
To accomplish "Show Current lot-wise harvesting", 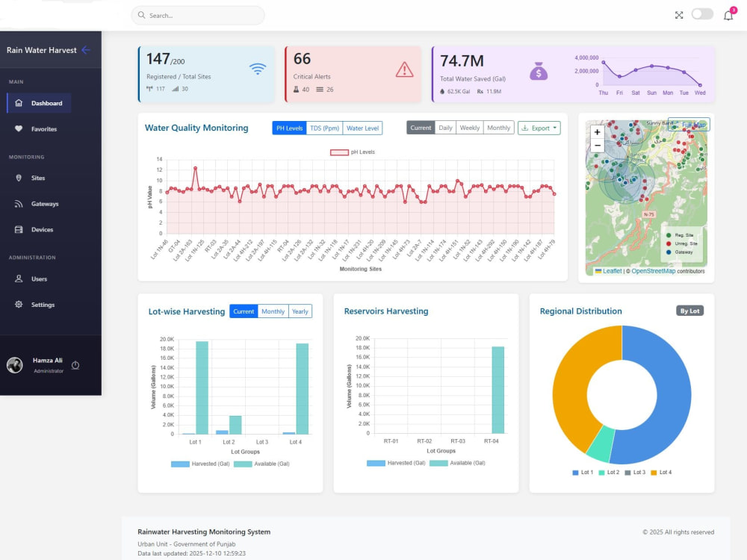I will tap(244, 311).
